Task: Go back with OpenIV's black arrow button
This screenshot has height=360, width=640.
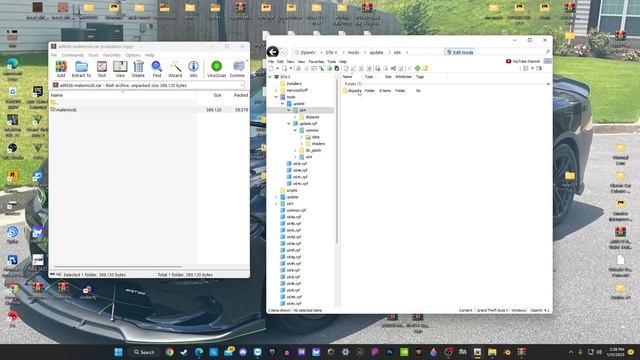Action: coord(273,52)
